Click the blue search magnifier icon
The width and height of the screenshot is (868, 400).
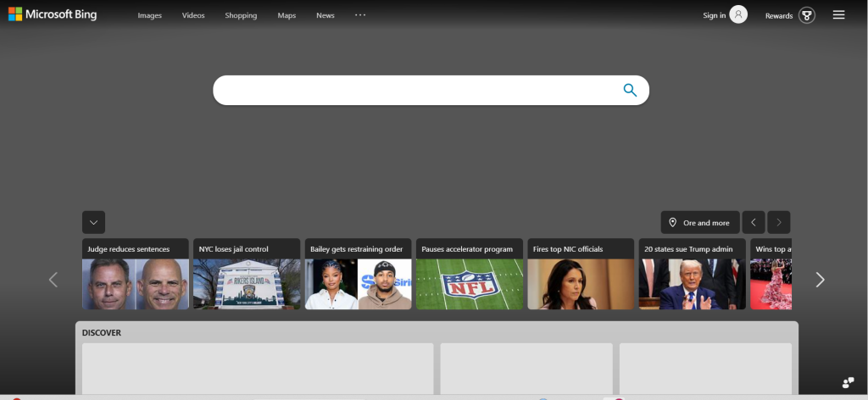[x=630, y=90]
